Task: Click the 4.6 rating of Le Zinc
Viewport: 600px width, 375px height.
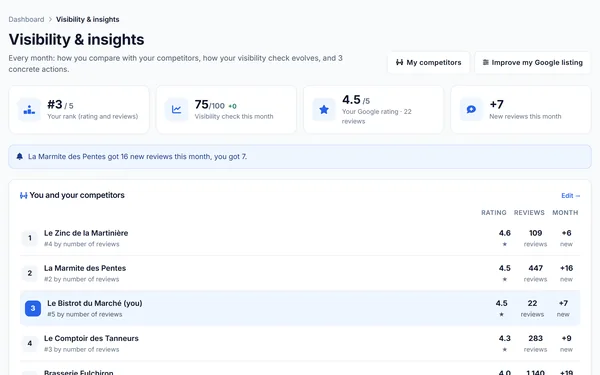Action: coord(505,233)
